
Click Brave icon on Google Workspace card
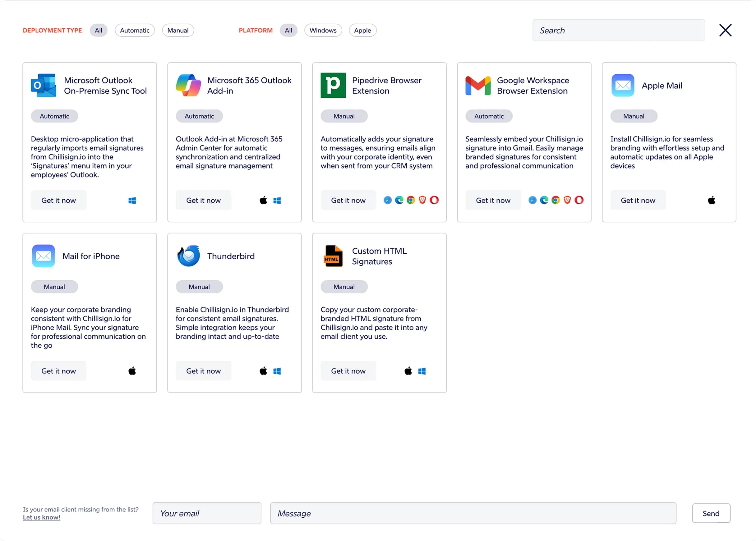(x=567, y=200)
